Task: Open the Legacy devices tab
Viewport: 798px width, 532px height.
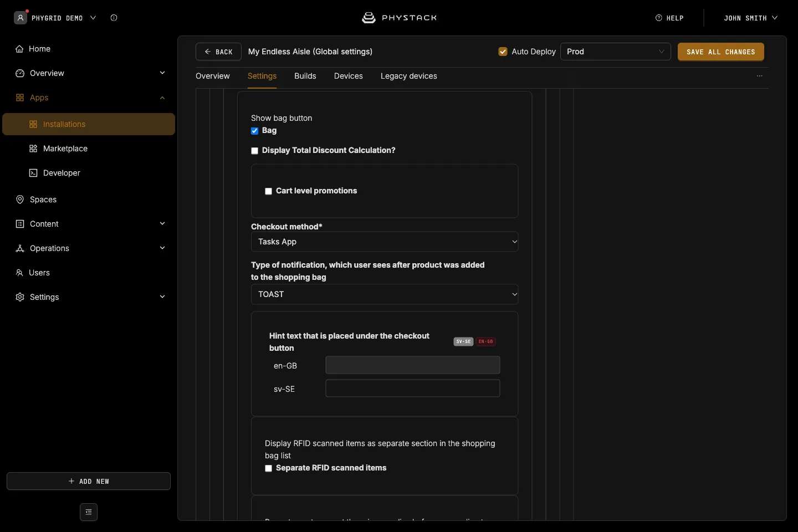Action: [x=409, y=76]
